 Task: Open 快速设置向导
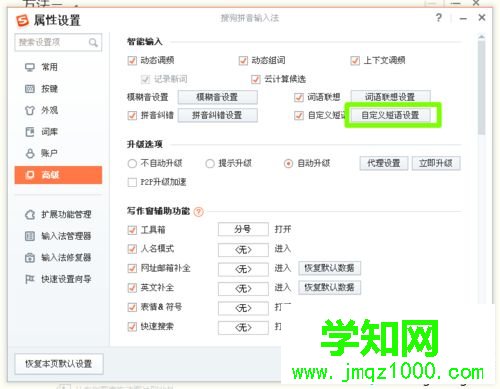point(58,279)
